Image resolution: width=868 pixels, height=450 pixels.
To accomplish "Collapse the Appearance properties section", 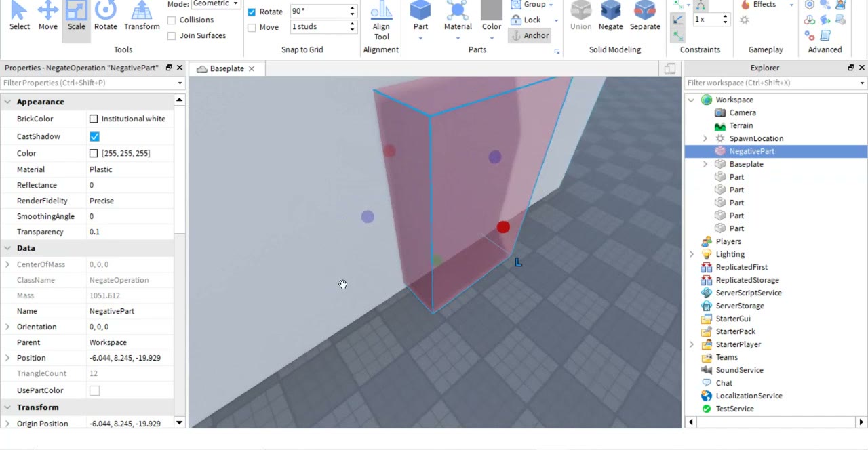I will click(x=7, y=102).
